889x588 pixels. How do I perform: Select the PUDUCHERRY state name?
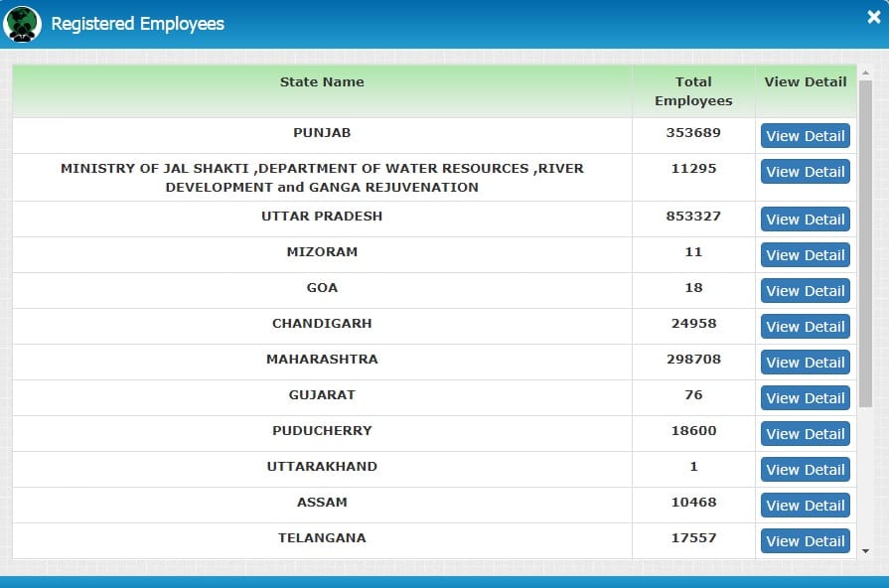(x=322, y=430)
